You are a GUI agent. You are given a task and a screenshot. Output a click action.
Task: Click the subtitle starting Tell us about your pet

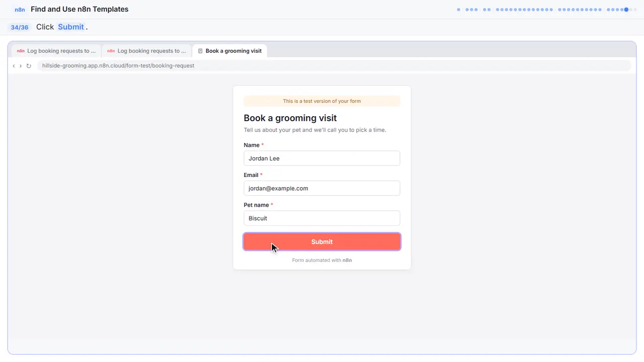click(x=315, y=130)
